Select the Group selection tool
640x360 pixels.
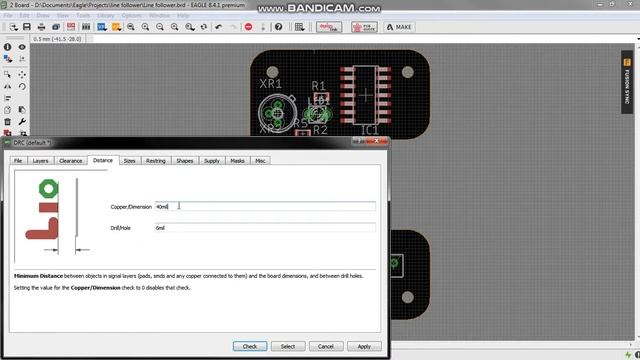click(7, 75)
